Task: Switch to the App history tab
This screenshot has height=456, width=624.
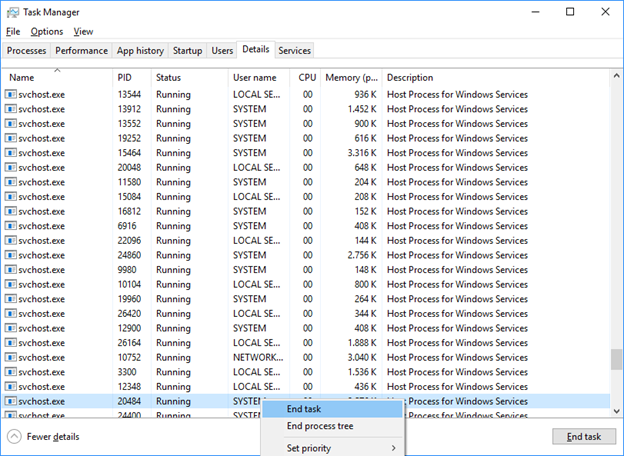Action: coord(140,51)
